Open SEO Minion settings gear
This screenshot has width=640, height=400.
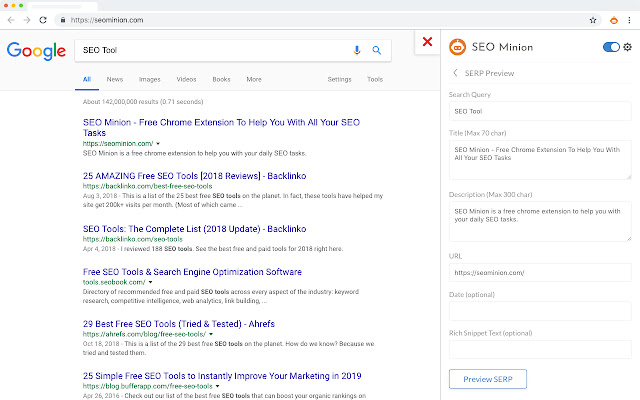[628, 47]
